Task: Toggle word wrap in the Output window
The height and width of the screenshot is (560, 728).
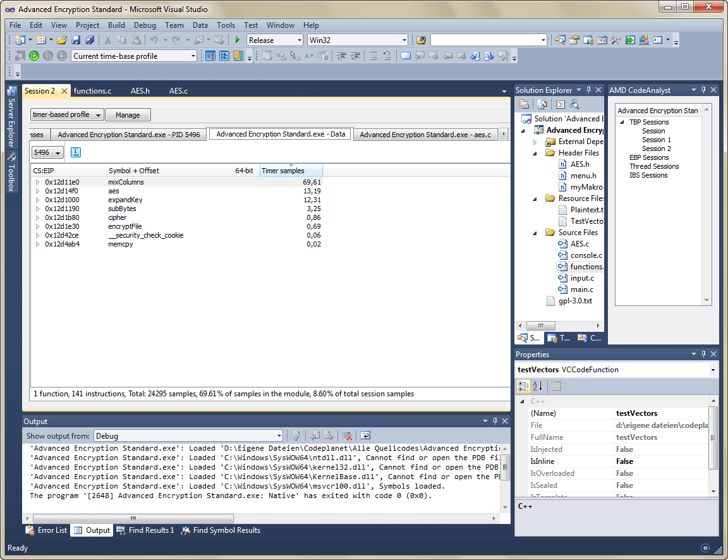Action: pyautogui.click(x=365, y=435)
